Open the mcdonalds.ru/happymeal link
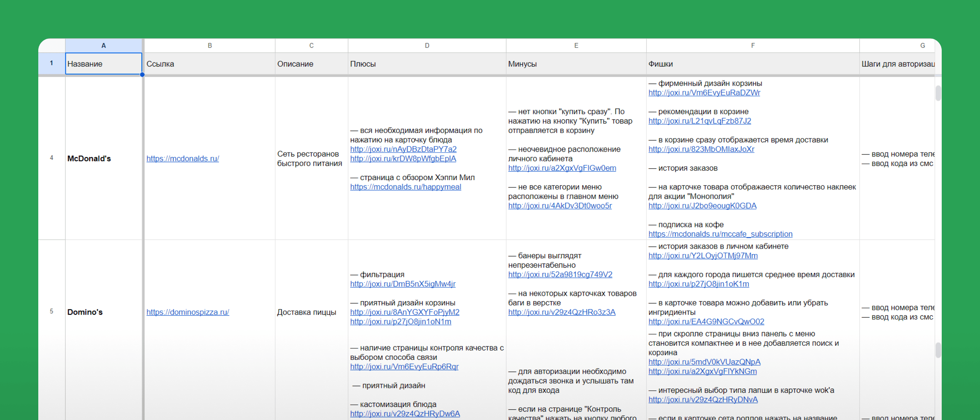The image size is (980, 420). point(405,187)
